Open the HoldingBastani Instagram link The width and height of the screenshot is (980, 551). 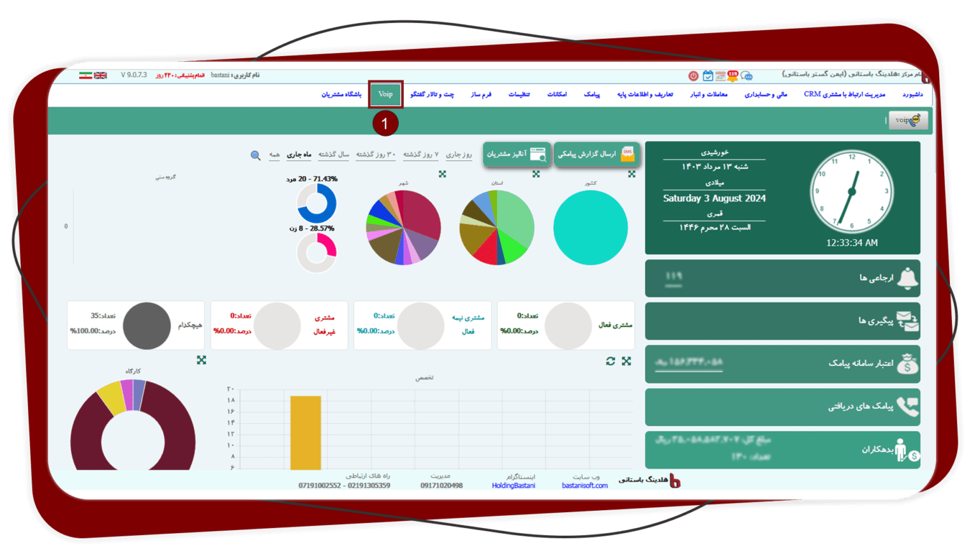point(514,486)
